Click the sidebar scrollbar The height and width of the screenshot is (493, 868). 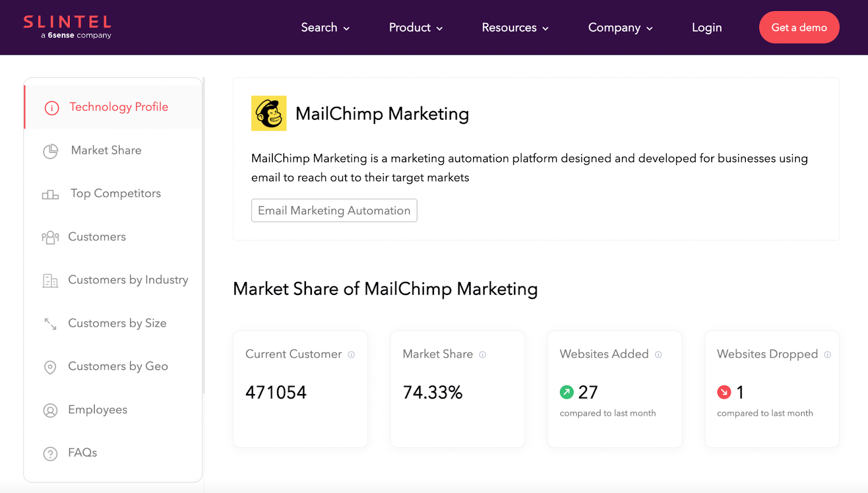[203, 236]
